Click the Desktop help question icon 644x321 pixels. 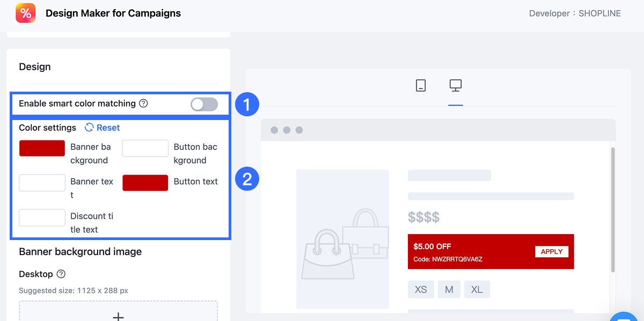[x=61, y=274]
